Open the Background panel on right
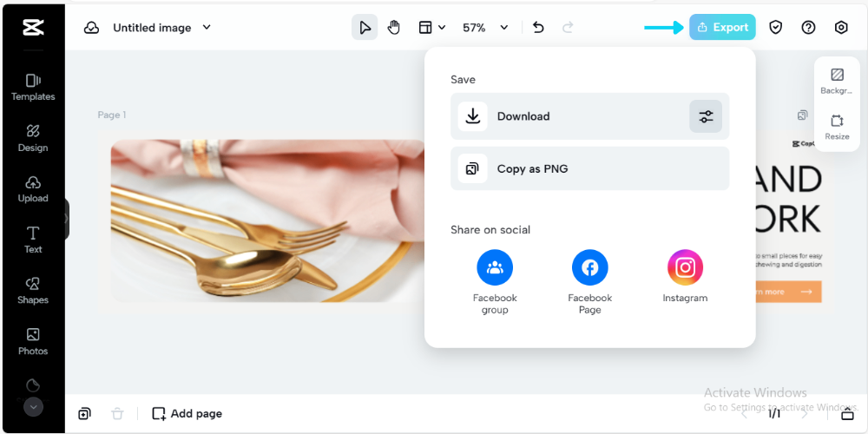 (x=837, y=81)
